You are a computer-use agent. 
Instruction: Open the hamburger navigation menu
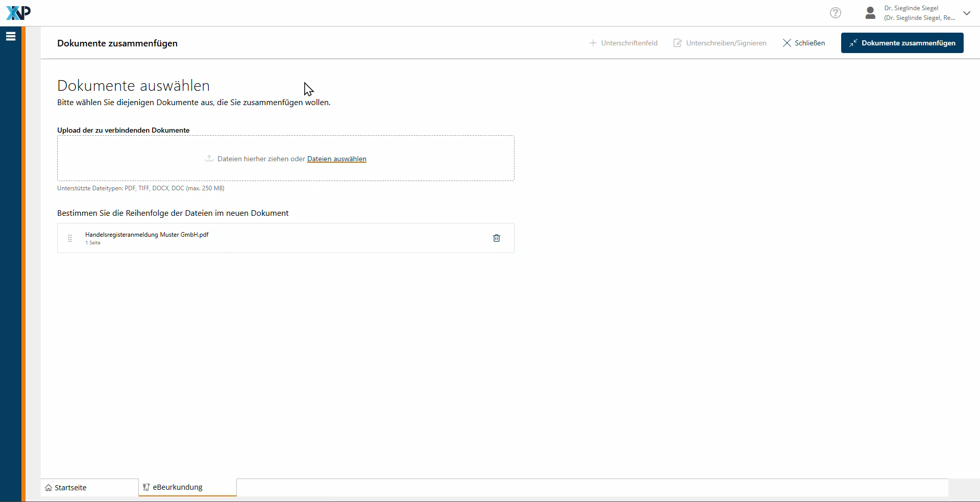(x=11, y=36)
